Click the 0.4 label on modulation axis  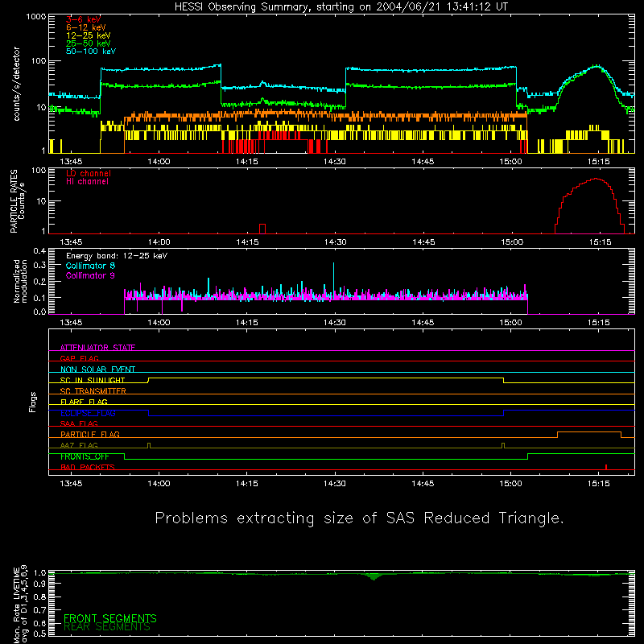click(39, 250)
